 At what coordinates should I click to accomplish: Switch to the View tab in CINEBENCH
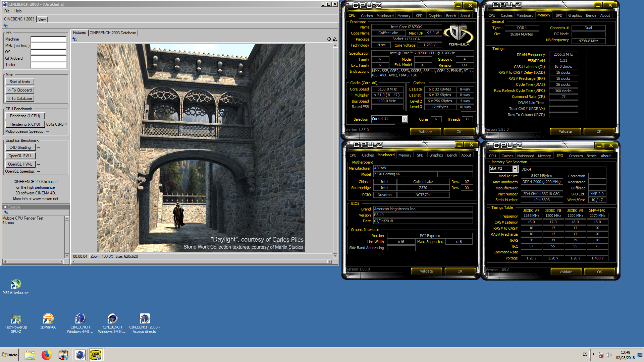(x=42, y=19)
